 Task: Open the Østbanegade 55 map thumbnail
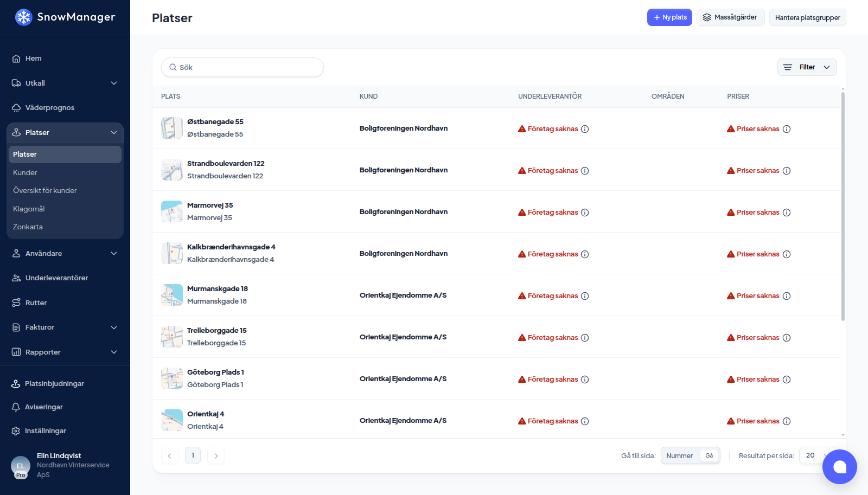click(172, 128)
